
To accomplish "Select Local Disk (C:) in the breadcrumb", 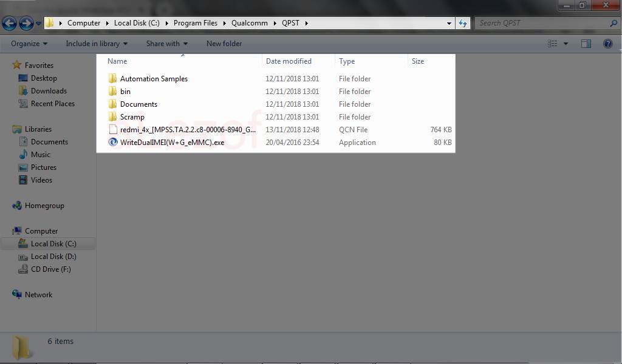I will (137, 23).
